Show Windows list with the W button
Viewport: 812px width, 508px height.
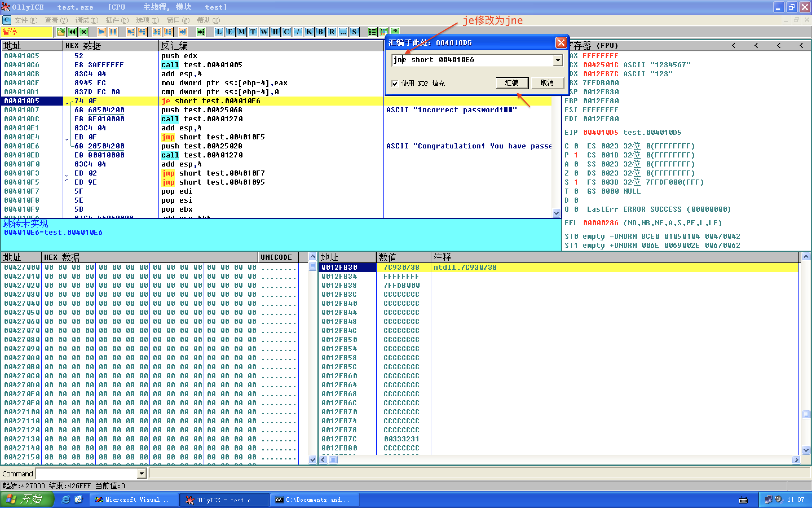(264, 32)
